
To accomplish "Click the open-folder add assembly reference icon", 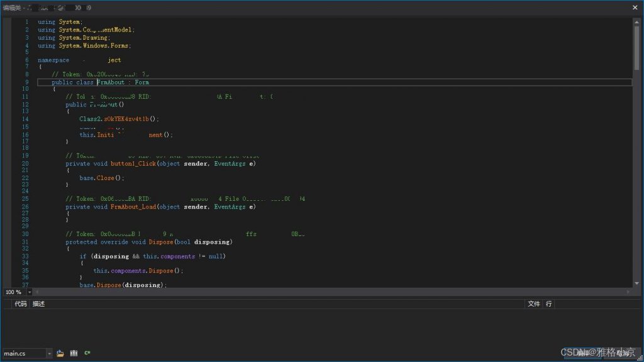I will coord(60,353).
